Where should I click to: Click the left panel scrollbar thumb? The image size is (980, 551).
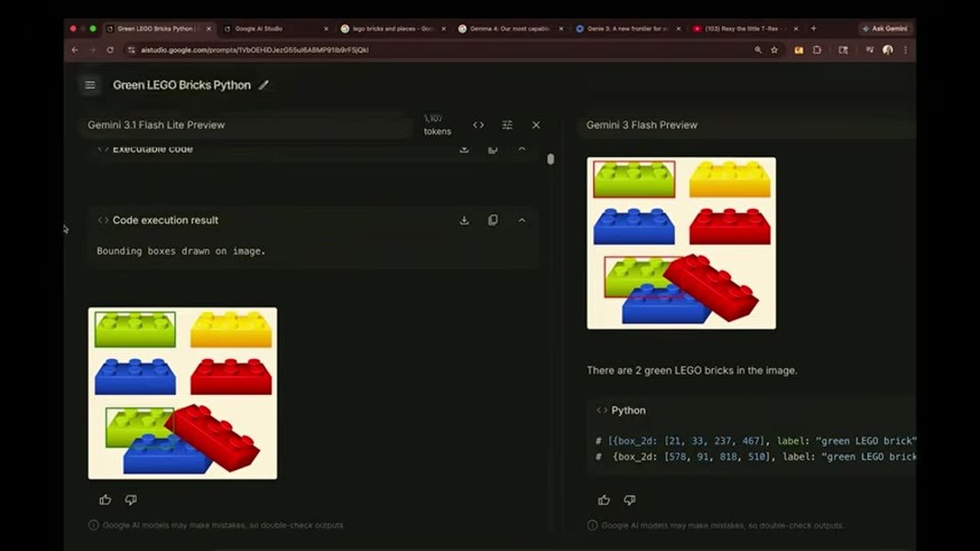pyautogui.click(x=550, y=159)
